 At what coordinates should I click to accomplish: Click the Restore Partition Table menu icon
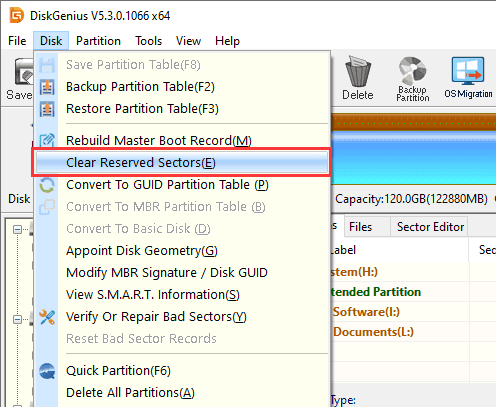pos(47,109)
